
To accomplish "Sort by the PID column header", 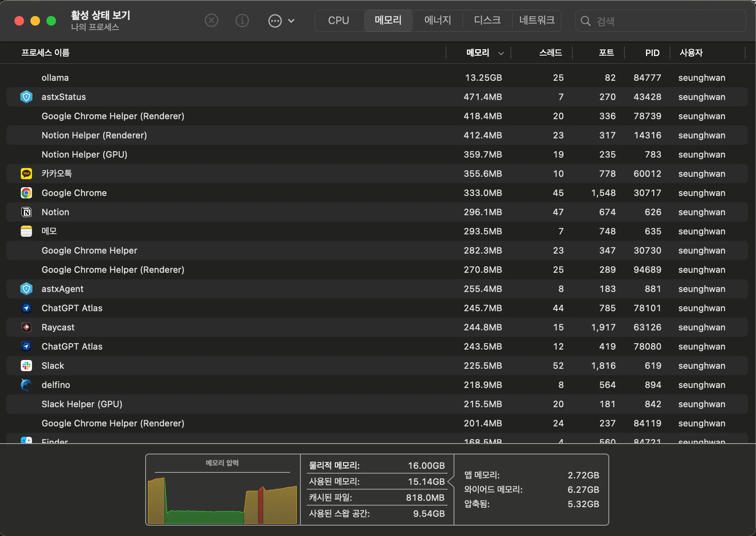I will 652,53.
